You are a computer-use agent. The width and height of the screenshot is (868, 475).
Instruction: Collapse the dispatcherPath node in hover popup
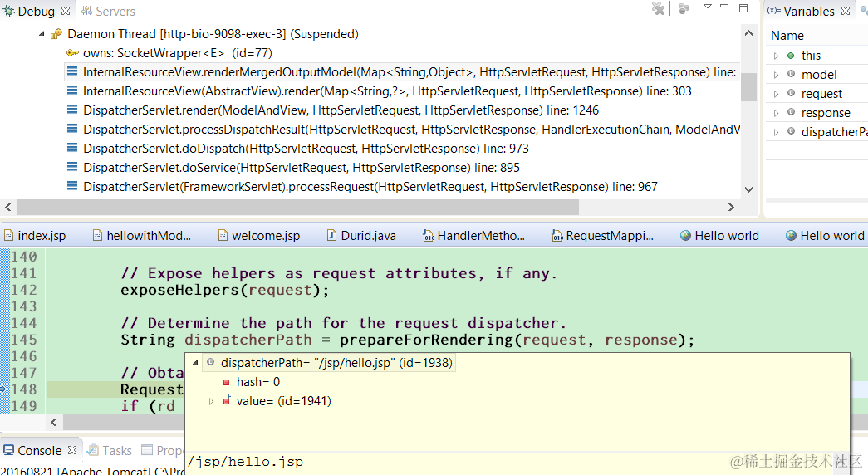click(x=195, y=363)
